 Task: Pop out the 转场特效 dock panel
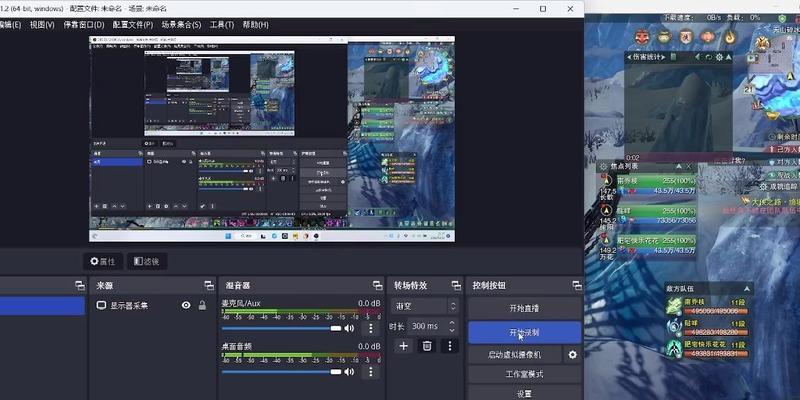pyautogui.click(x=456, y=286)
